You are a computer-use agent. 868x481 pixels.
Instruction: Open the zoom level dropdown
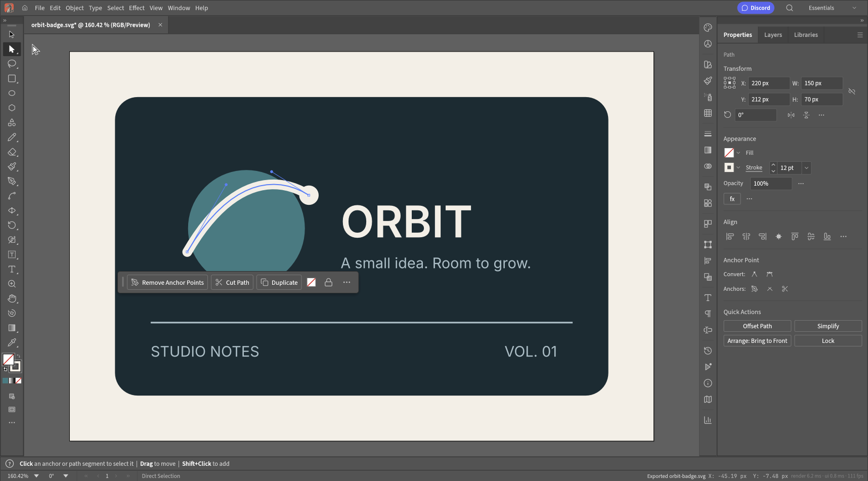[36, 476]
